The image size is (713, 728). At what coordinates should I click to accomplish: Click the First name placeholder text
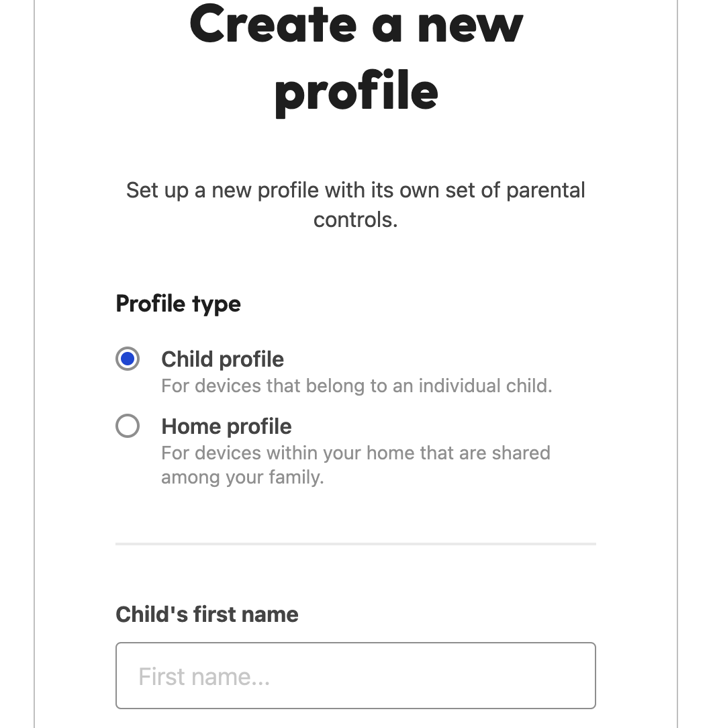click(203, 676)
